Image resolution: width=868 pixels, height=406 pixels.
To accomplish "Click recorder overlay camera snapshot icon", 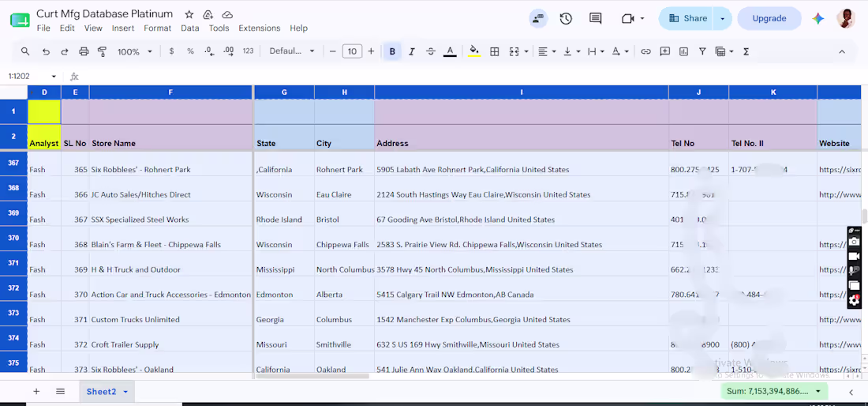I will 854,242.
